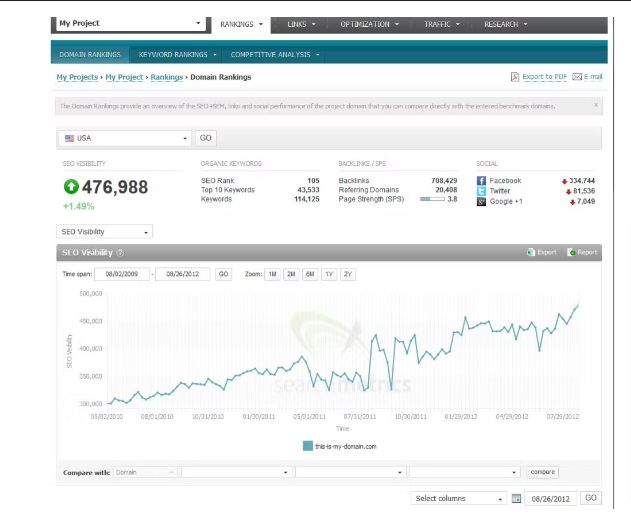Screen dimensions: 631x520
Task: Click the time span start date field
Action: point(122,274)
